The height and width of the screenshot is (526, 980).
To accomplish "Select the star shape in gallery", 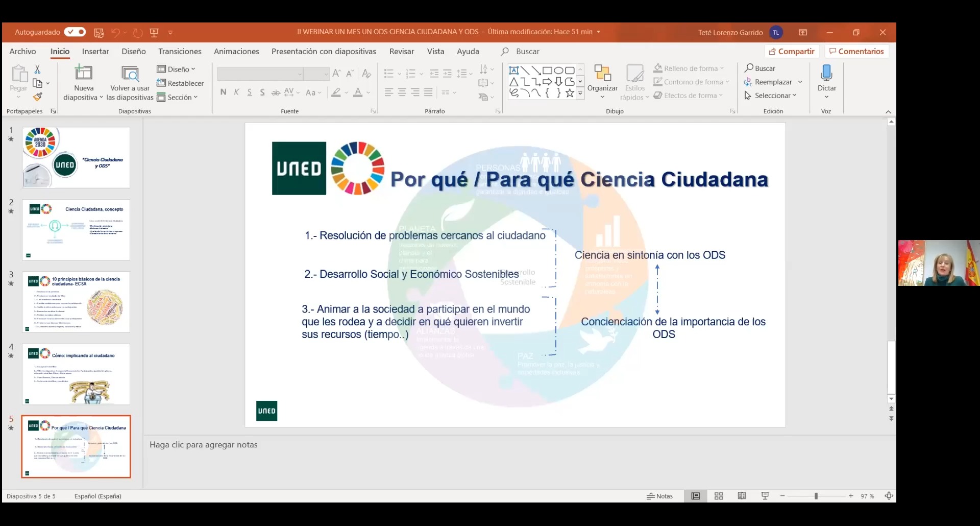I will pyautogui.click(x=570, y=93).
